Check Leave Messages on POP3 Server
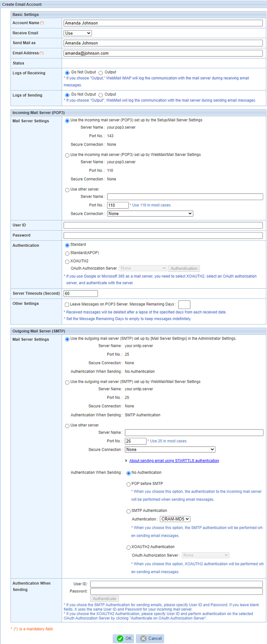The image size is (267, 644). [x=67, y=304]
